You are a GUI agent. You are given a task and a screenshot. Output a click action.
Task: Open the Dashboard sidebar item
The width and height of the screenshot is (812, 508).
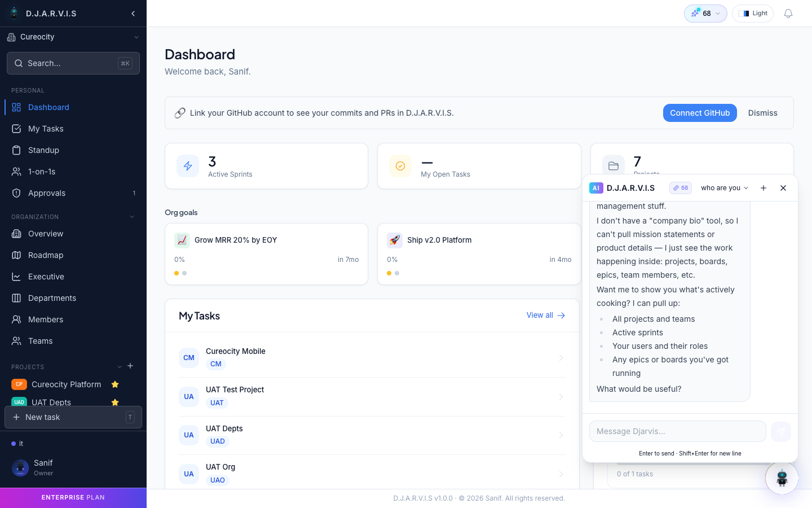click(73, 107)
